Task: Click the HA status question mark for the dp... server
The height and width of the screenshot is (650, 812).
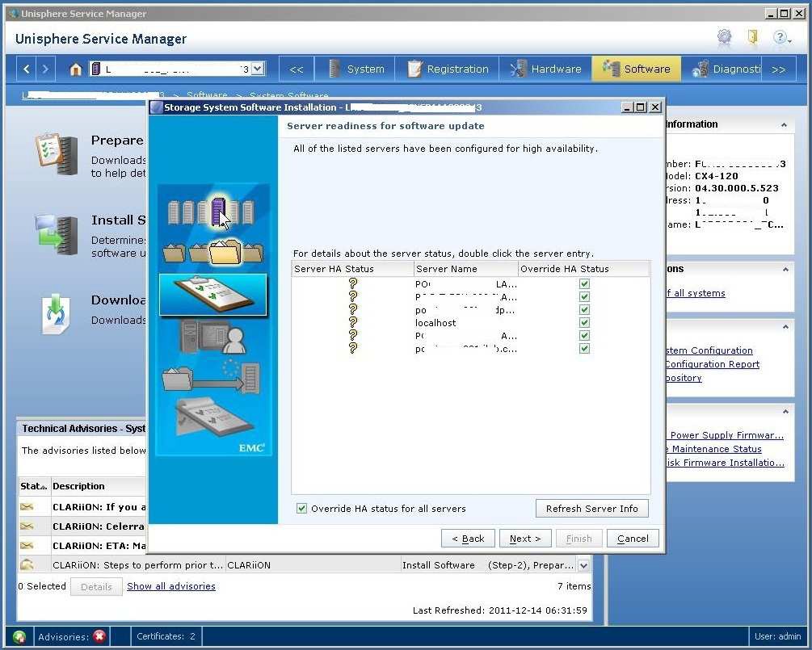Action: coord(352,309)
